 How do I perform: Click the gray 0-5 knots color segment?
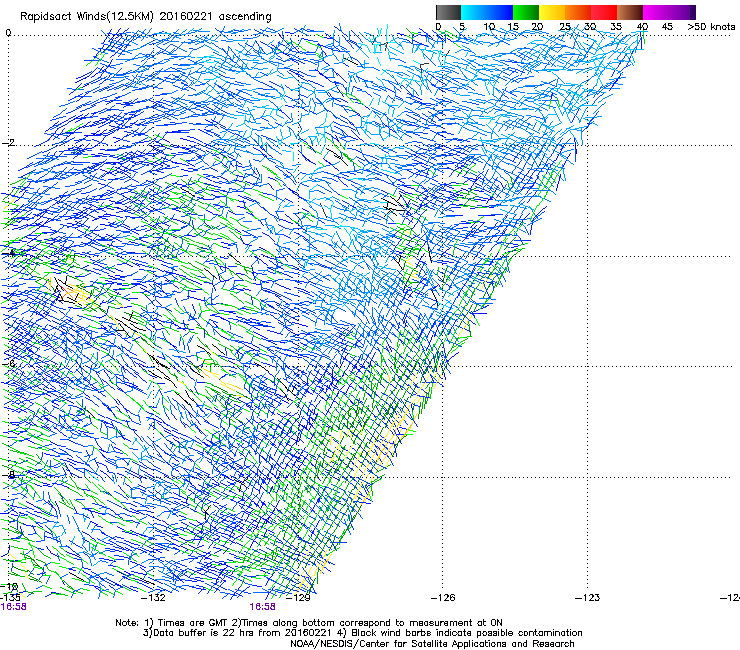point(448,12)
